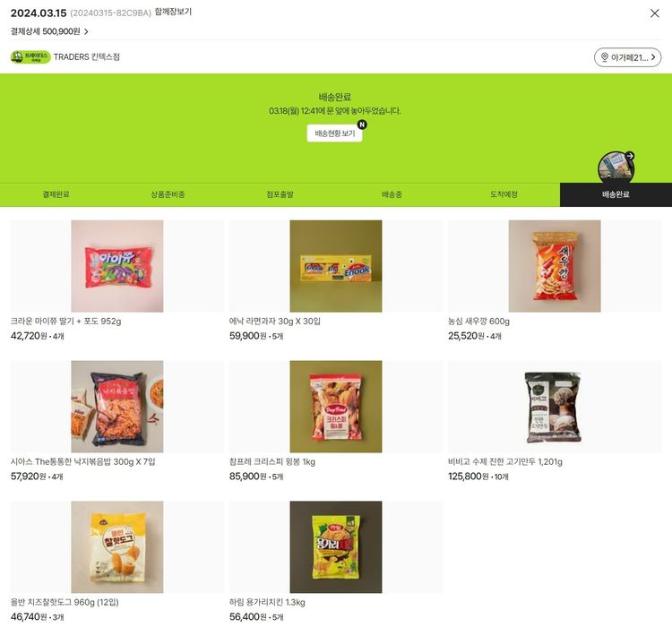Click the Traders truck logo badge
Viewport: 672px width, 636px height.
30,57
